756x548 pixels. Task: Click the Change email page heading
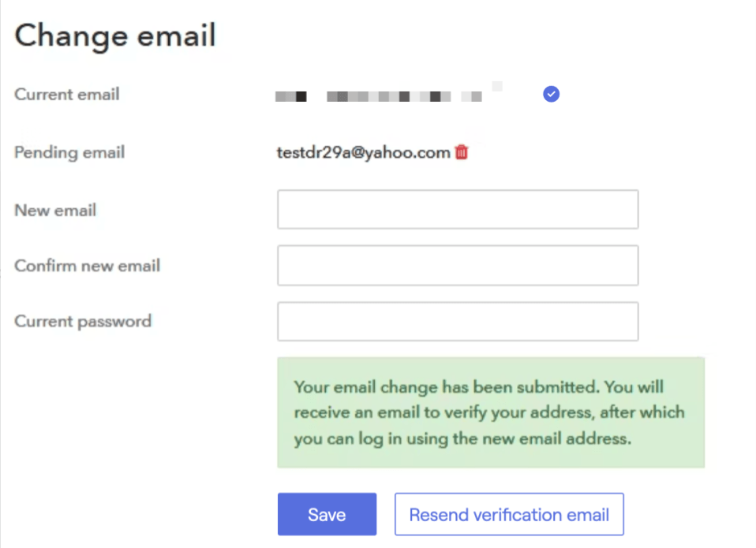pyautogui.click(x=115, y=36)
